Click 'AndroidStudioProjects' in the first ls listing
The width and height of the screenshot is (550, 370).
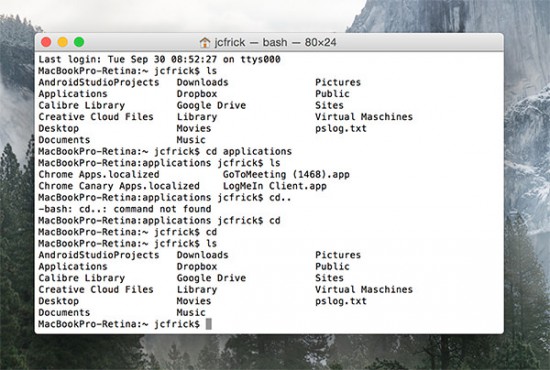point(99,82)
